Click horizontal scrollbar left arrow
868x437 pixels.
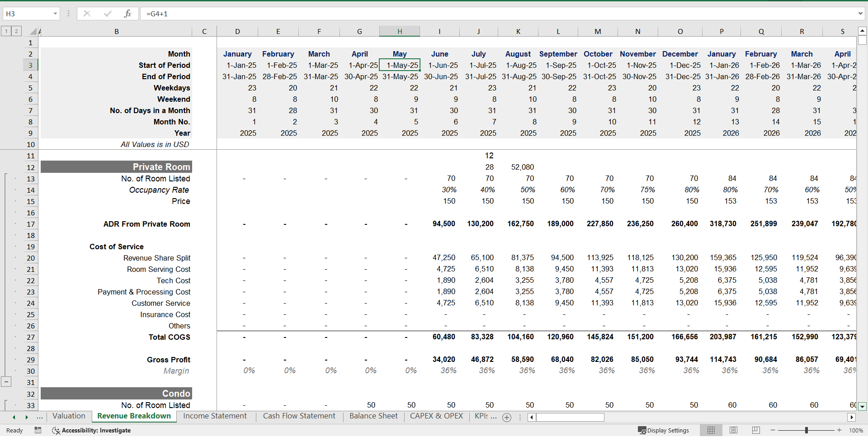coord(532,417)
